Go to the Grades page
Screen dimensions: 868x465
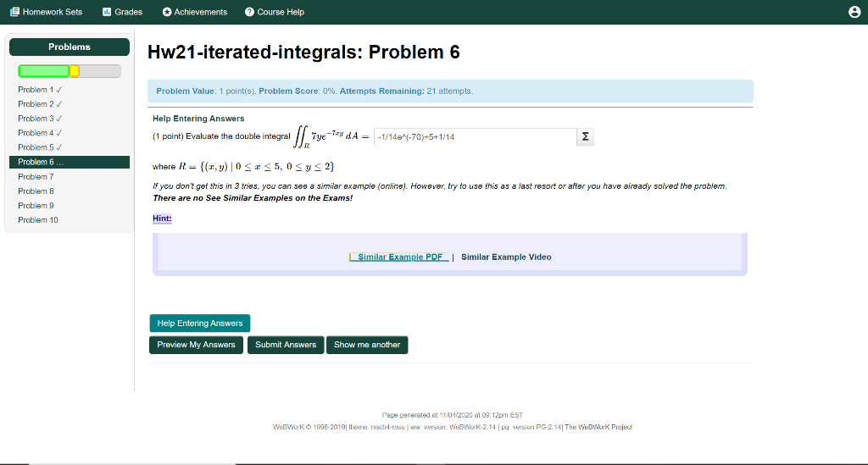(x=122, y=12)
